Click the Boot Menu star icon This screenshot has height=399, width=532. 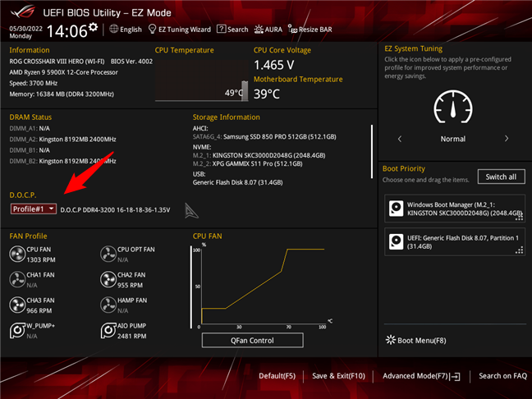[x=391, y=340]
